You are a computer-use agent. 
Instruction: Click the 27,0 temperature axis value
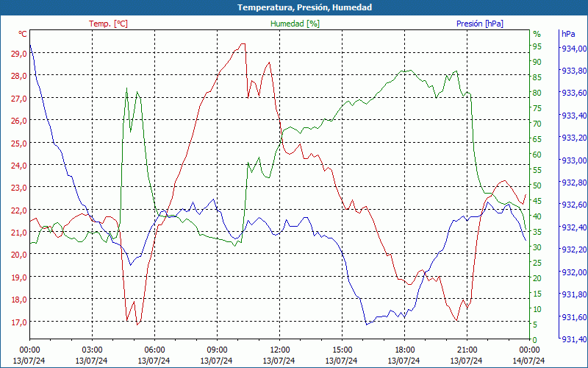[19, 99]
